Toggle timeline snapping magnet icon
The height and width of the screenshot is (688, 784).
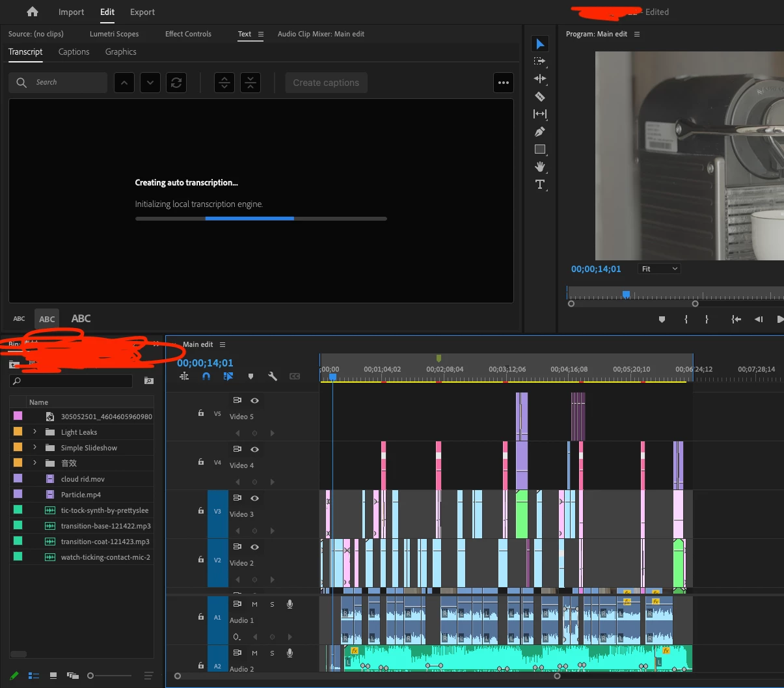pyautogui.click(x=206, y=376)
